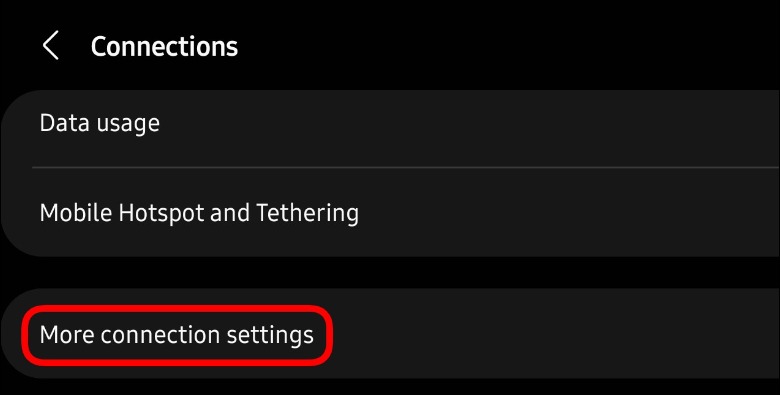Click the Connections page title
The width and height of the screenshot is (780, 395).
tap(164, 46)
